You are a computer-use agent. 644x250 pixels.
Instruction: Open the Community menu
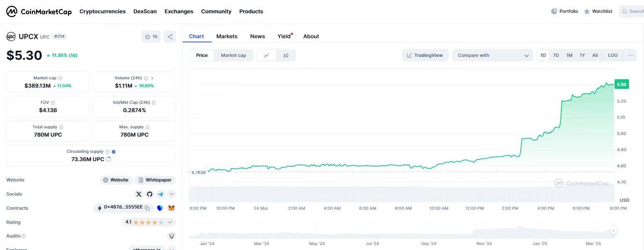[x=216, y=11]
